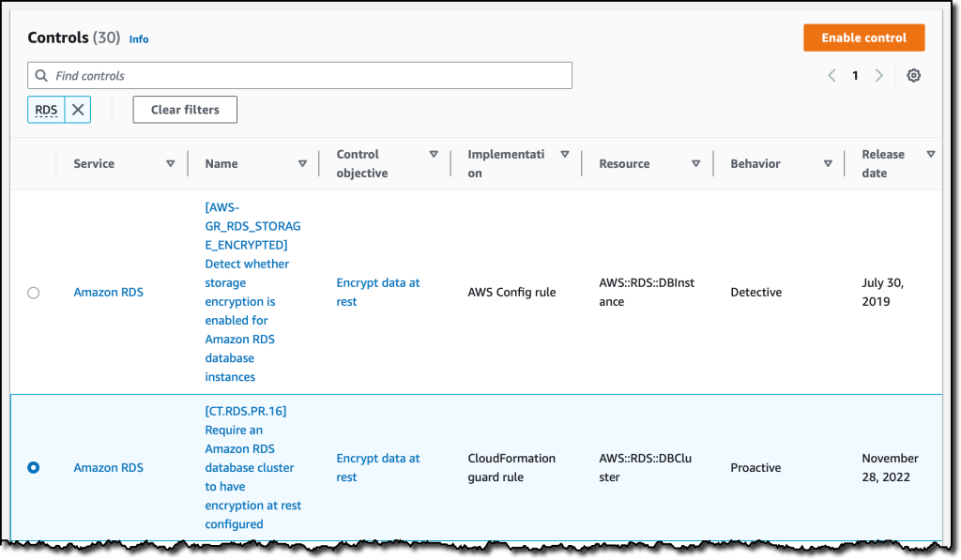Viewport: 961px width, 560px height.
Task: Click the AWS::RDS::DBInstance resource cell
Action: [647, 293]
